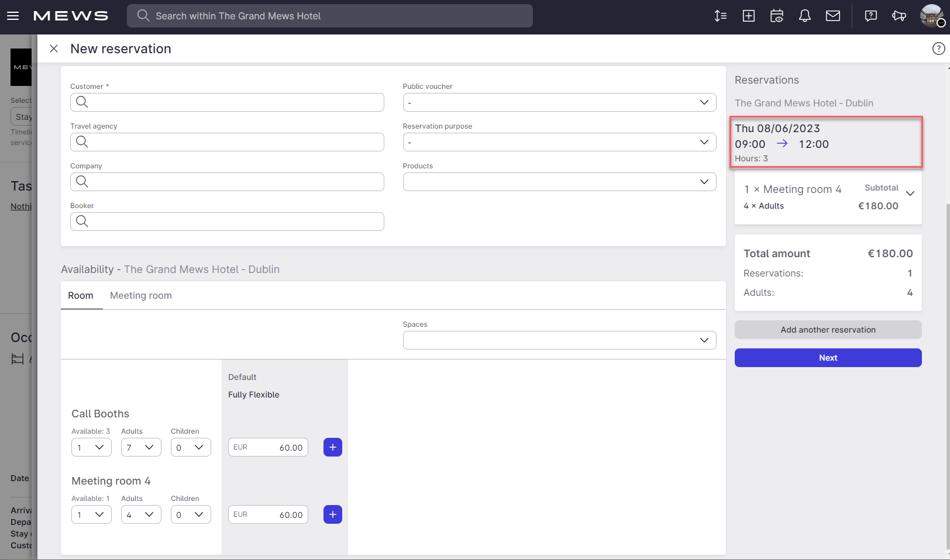Click the Next button
The width and height of the screenshot is (950, 560).
coord(828,358)
